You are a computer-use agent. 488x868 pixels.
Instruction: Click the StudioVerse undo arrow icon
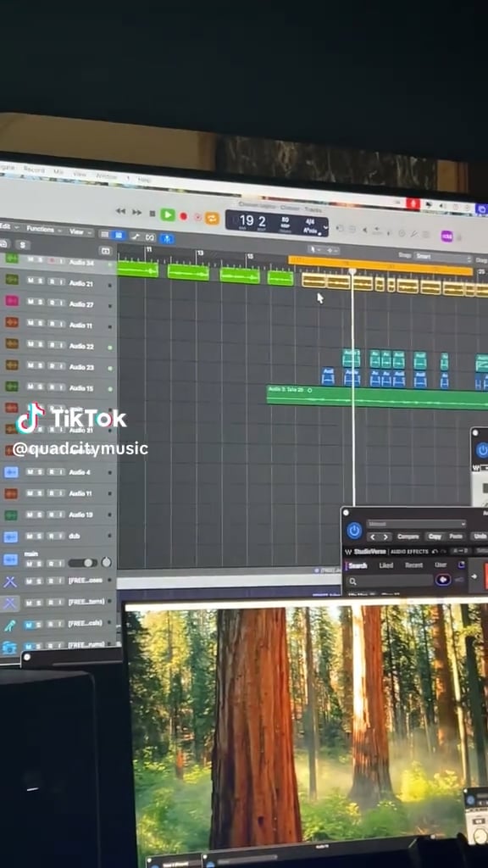coord(435,551)
